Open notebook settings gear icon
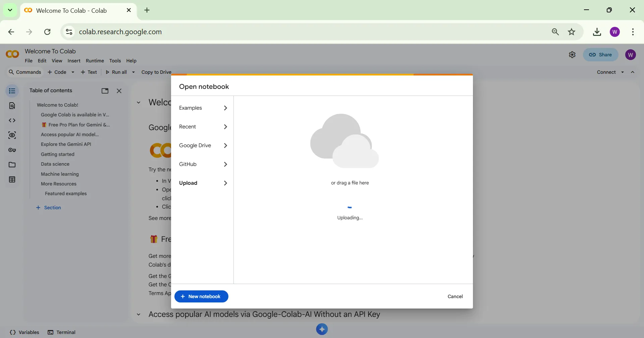The height and width of the screenshot is (338, 644). pos(572,55)
